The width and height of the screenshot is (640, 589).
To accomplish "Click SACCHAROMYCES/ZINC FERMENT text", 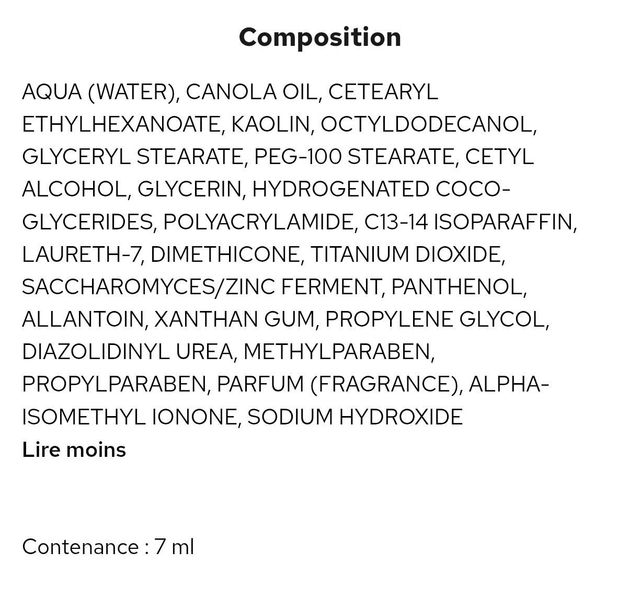I will point(201,287).
